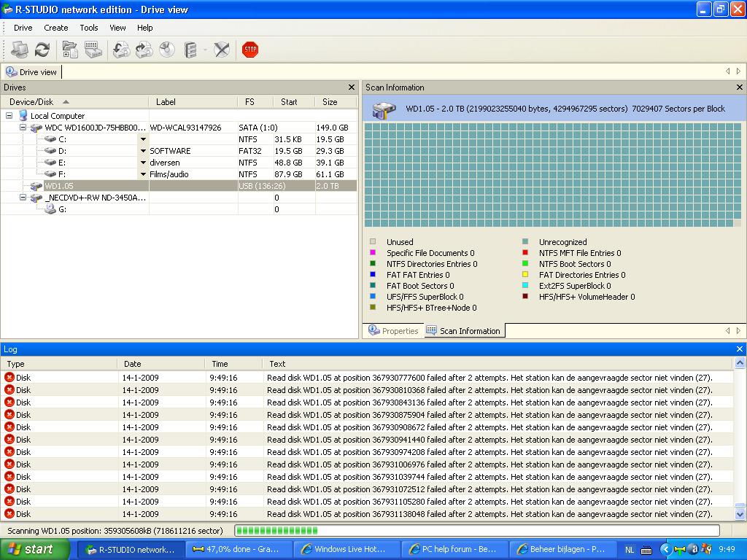The height and width of the screenshot is (560, 747).
Task: Collapse the WDC WD1600JD disk node
Action: 23,128
